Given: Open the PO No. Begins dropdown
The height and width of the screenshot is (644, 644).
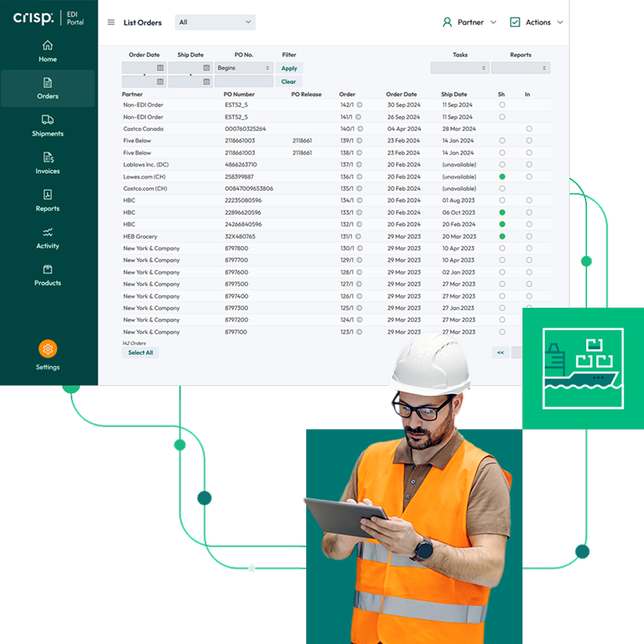Looking at the screenshot, I should pos(244,68).
